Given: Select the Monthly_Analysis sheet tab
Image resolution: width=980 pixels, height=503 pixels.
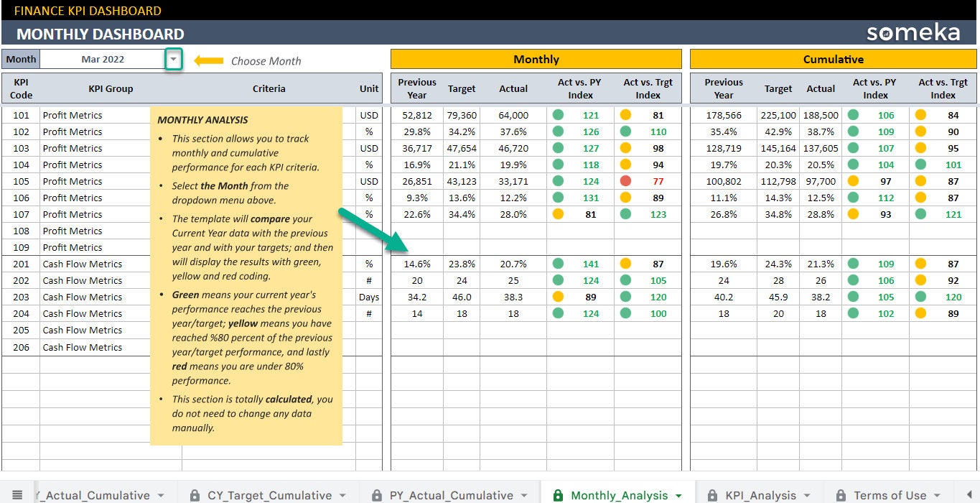Looking at the screenshot, I should point(617,495).
